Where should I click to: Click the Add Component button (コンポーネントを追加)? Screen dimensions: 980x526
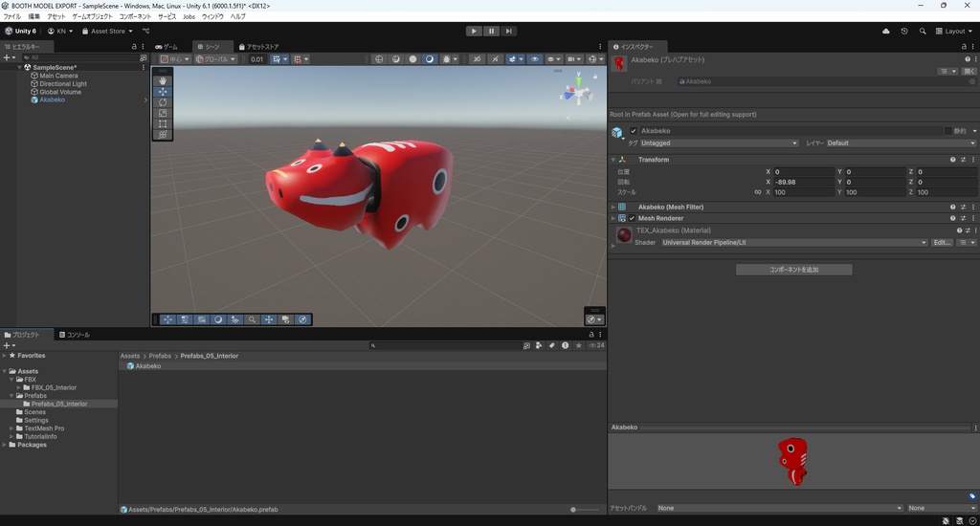pos(793,270)
